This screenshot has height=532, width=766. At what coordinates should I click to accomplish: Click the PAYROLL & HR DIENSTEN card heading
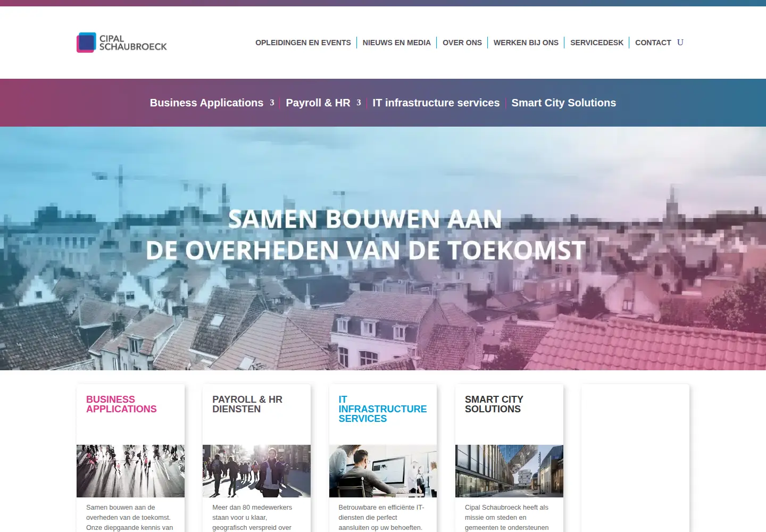pos(247,404)
